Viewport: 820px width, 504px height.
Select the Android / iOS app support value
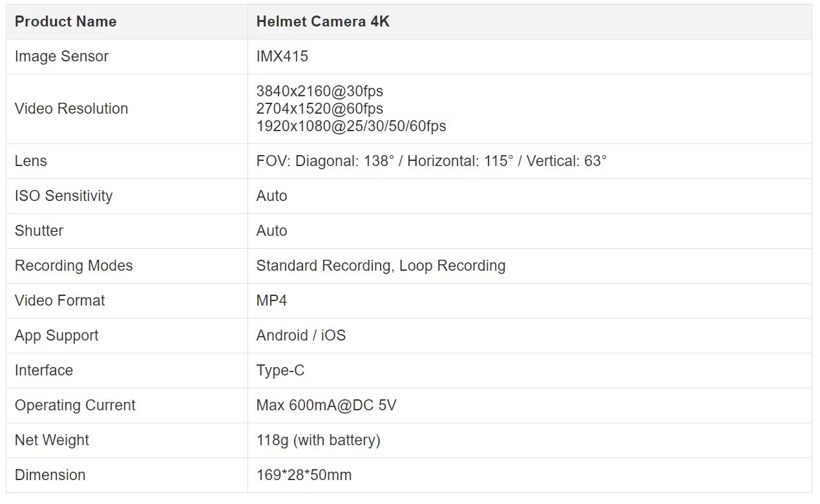click(301, 335)
